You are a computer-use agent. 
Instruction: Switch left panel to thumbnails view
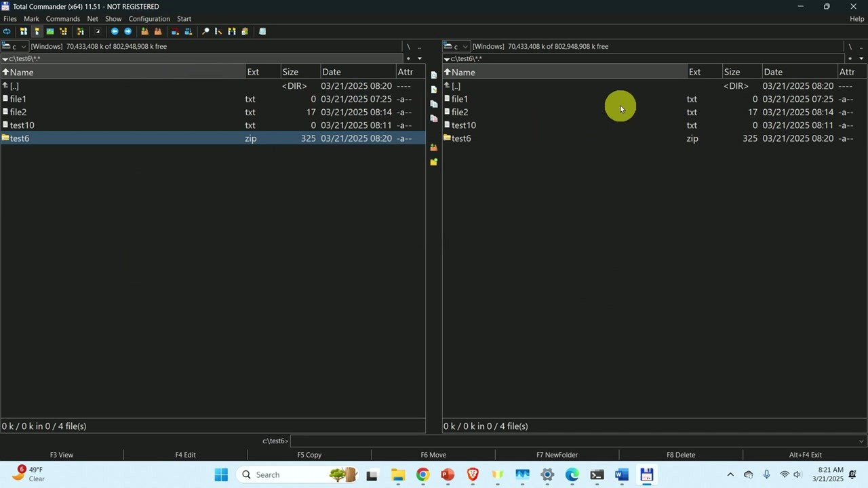pos(50,31)
